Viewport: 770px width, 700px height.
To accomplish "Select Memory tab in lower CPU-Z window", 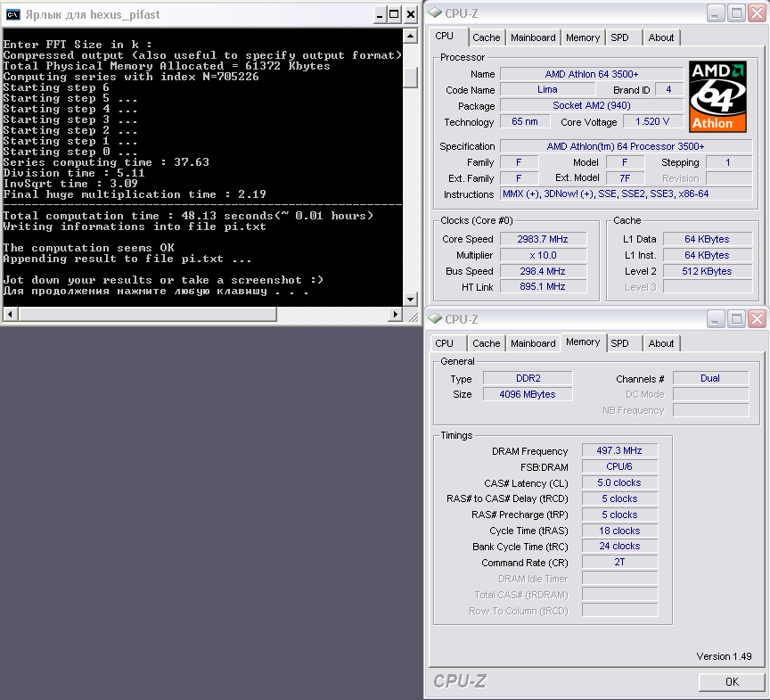I will (583, 342).
